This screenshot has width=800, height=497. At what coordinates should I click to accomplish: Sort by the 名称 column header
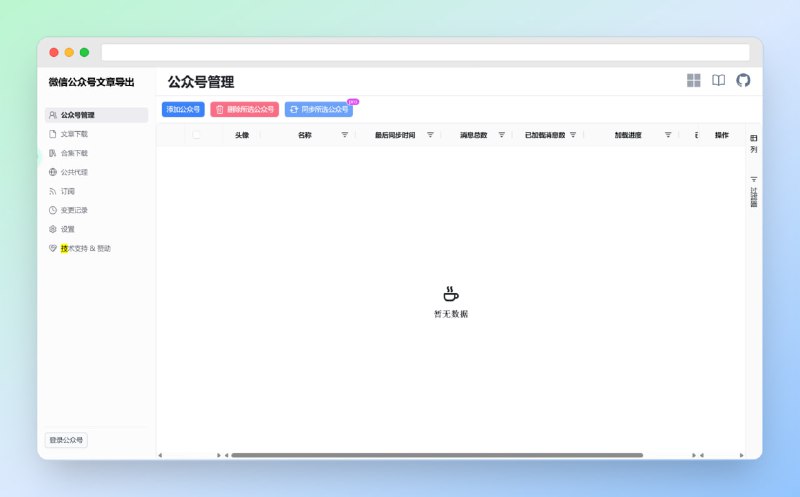[x=305, y=135]
